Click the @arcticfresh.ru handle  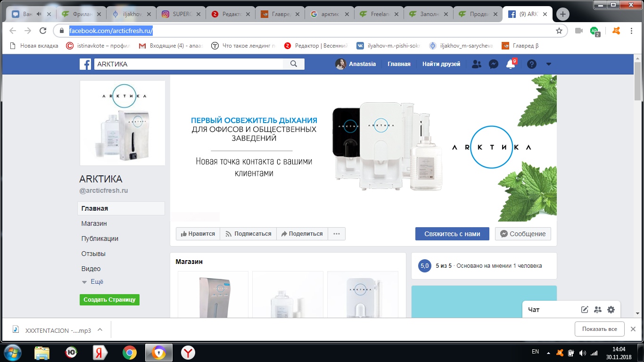(104, 191)
